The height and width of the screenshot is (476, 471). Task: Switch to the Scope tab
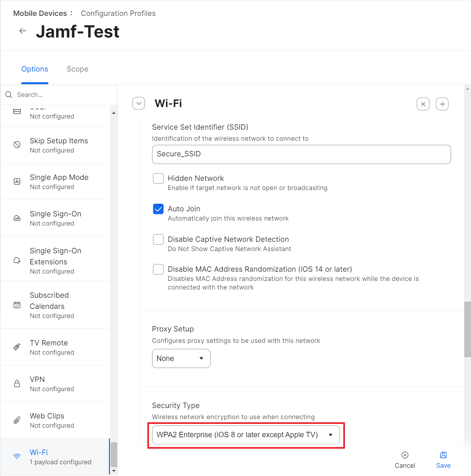pyautogui.click(x=77, y=69)
